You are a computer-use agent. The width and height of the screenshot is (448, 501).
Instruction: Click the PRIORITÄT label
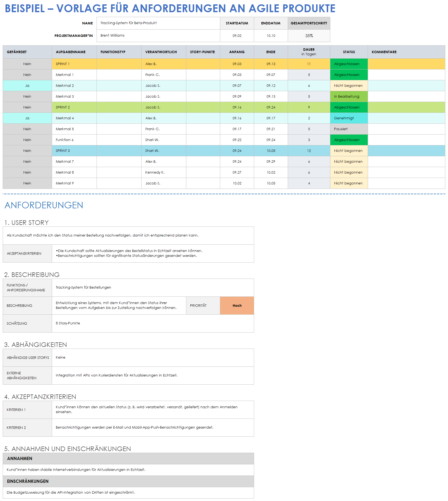tap(203, 305)
